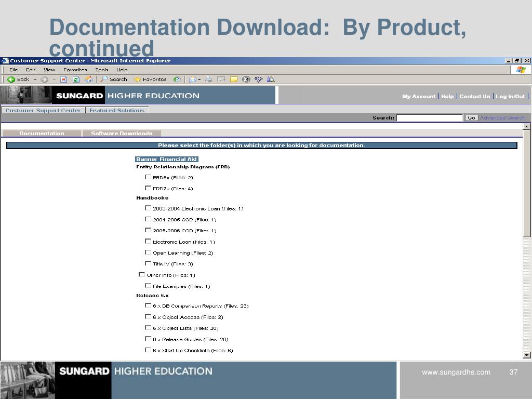Click the gray X circle toolbar icon
This screenshot has width=532, height=399.
pyautogui.click(x=246, y=79)
